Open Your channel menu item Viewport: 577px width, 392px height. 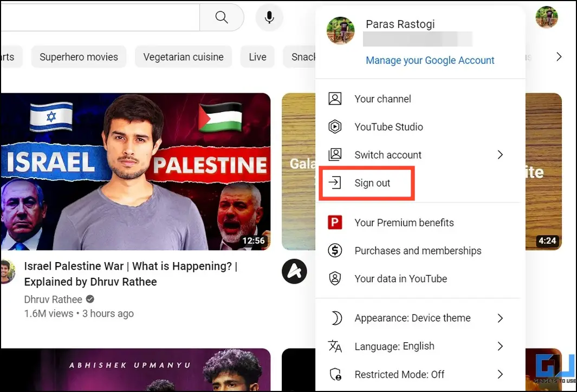[x=420, y=99]
